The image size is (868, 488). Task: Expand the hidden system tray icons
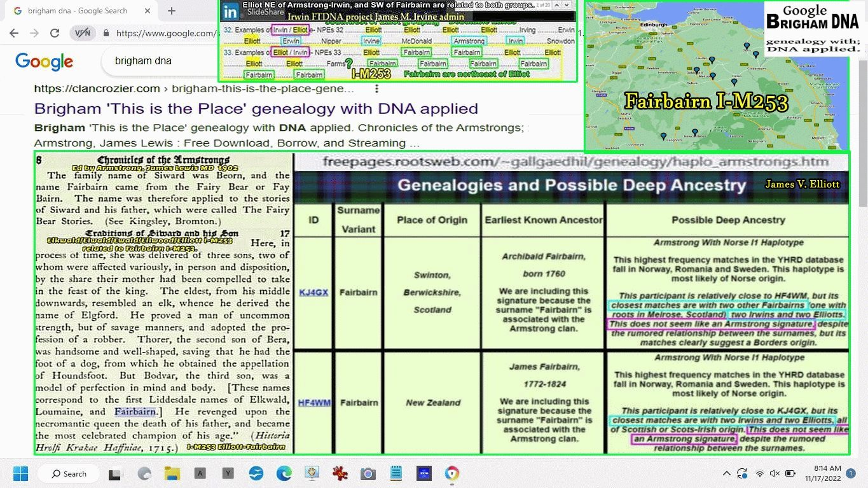pyautogui.click(x=726, y=473)
